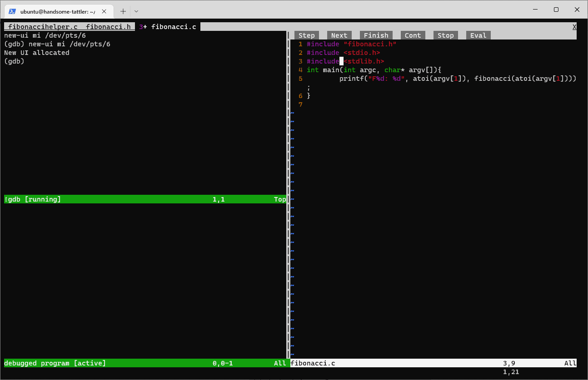This screenshot has width=588, height=380.
Task: Select the fibonacci.c buffer tab
Action: [x=173, y=26]
